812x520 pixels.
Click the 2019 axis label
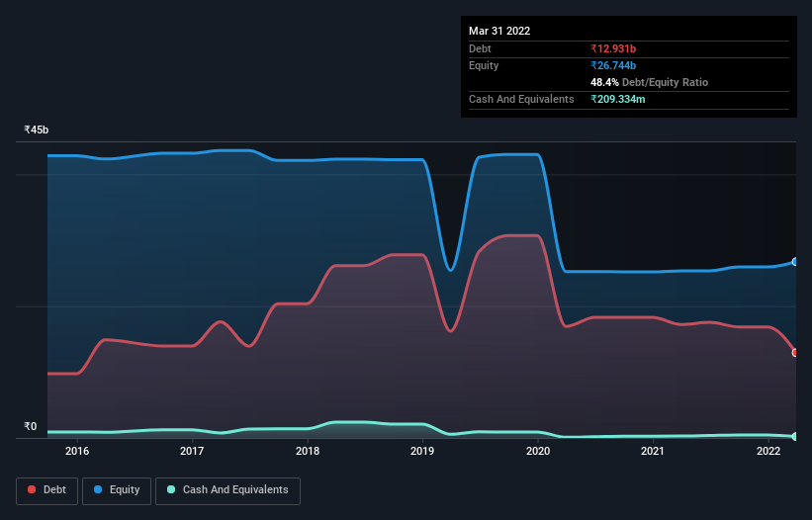422,451
